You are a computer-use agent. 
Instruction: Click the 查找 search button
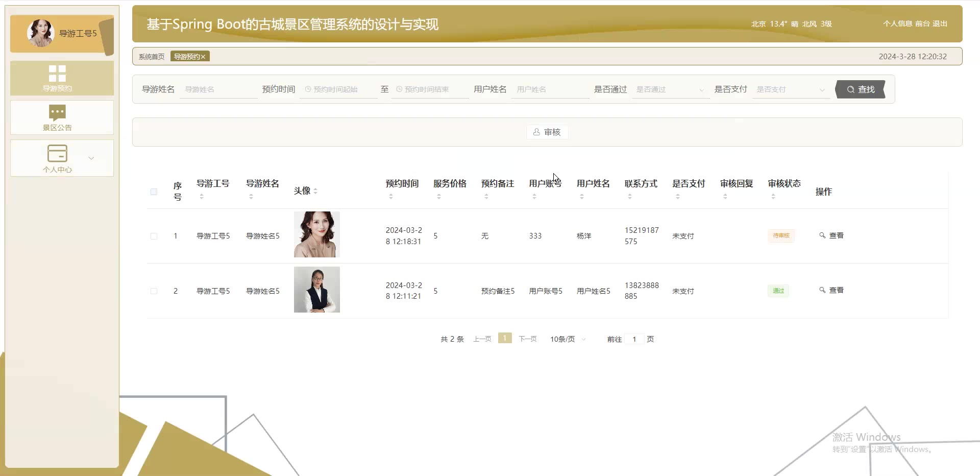click(x=860, y=89)
